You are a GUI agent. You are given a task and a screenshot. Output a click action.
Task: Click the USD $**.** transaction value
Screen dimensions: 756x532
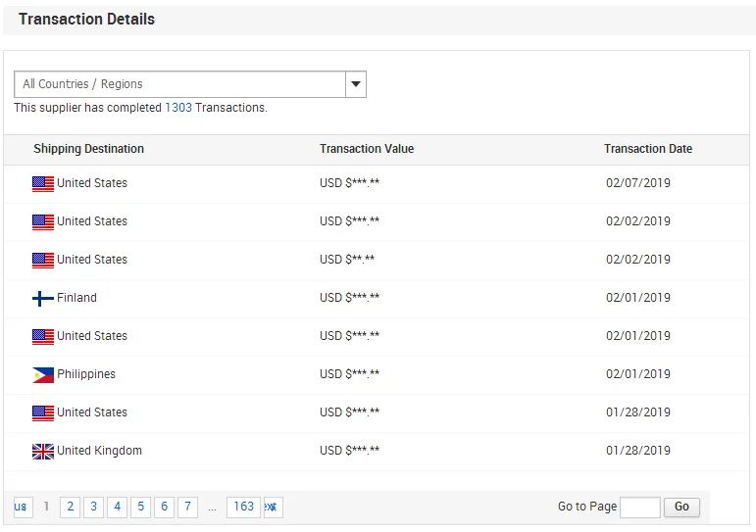click(347, 260)
